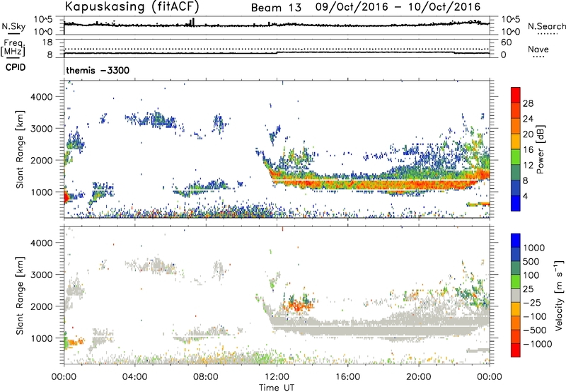
Task: Click the 'Slant Range [km]' label on the velocity panel
Action: [20, 295]
